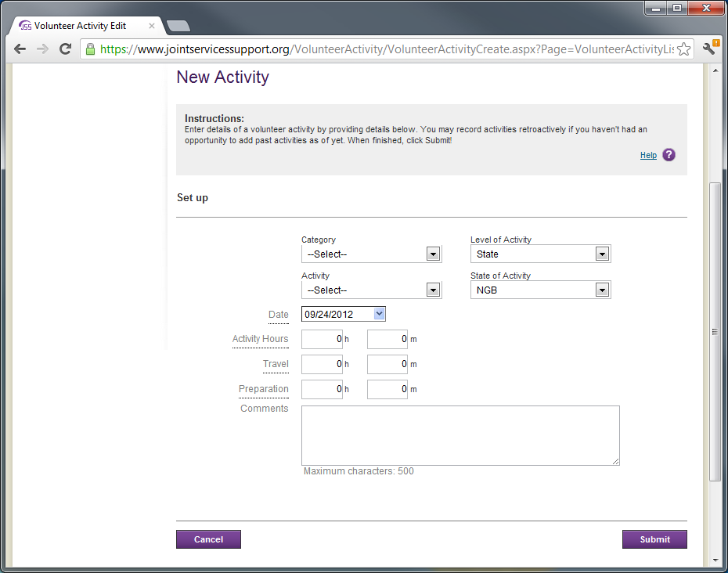The width and height of the screenshot is (728, 573).
Task: Click the green padlock security icon
Action: pos(90,49)
